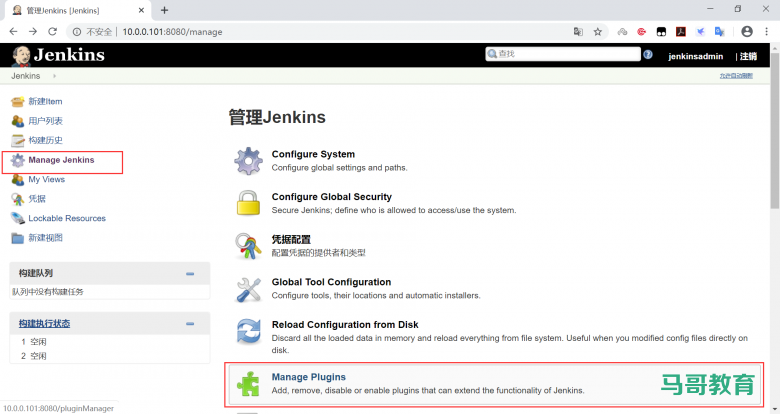This screenshot has width=780, height=414.
Task: Click executor row "1 空闲"
Action: (33, 342)
